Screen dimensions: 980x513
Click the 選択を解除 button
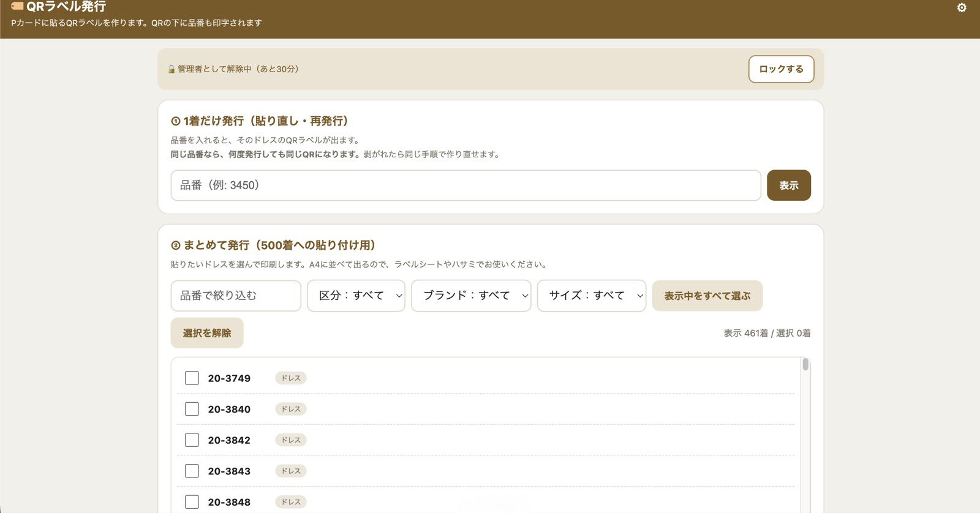(207, 333)
